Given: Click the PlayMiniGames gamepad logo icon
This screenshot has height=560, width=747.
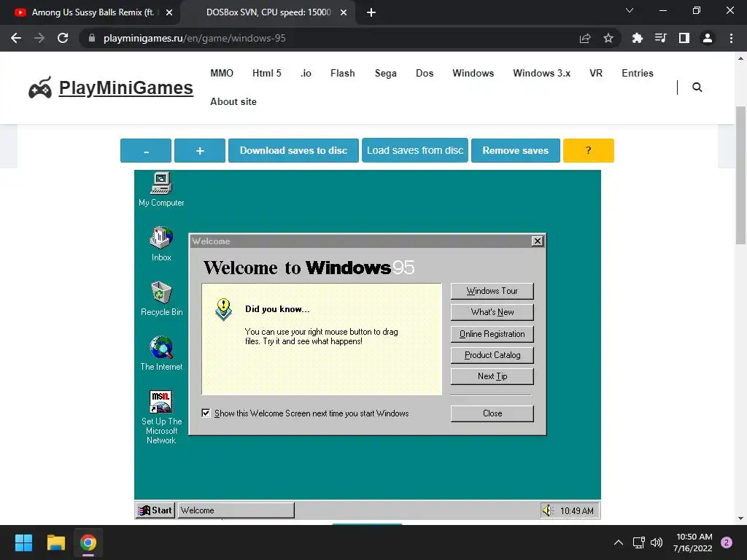Looking at the screenshot, I should click(x=40, y=87).
